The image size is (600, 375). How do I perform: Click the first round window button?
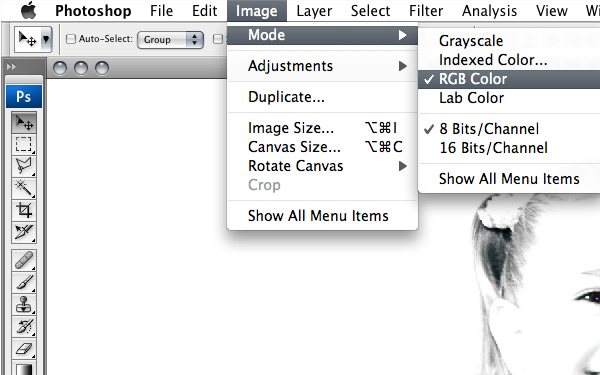click(60, 68)
